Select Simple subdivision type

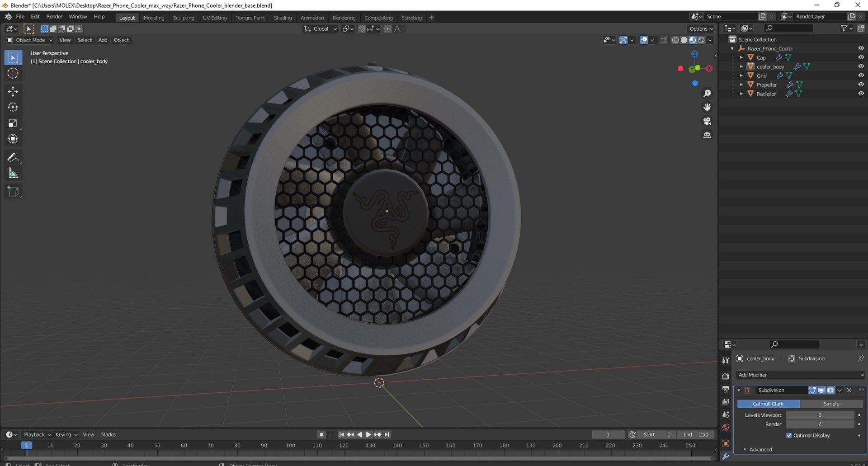point(831,404)
